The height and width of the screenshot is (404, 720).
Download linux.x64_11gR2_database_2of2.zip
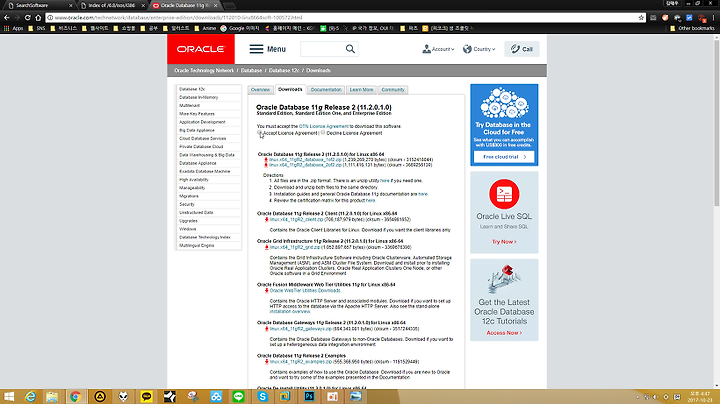305,165
